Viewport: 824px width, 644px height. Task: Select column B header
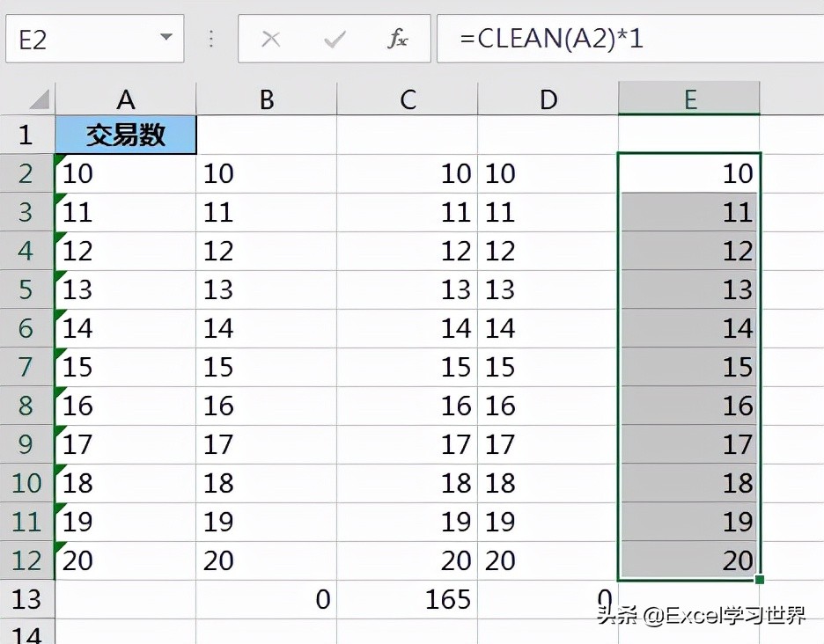click(267, 99)
